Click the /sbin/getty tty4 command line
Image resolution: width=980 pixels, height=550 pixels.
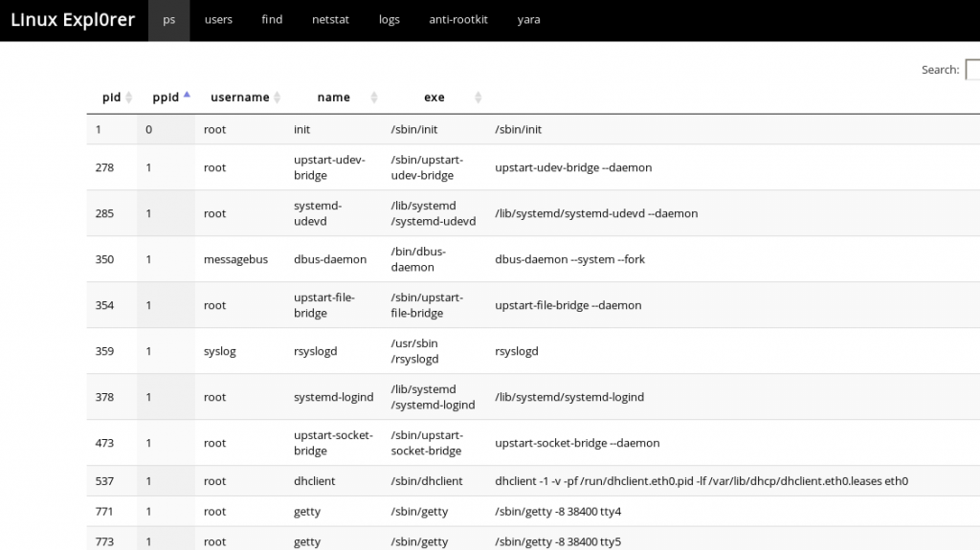[x=558, y=511]
